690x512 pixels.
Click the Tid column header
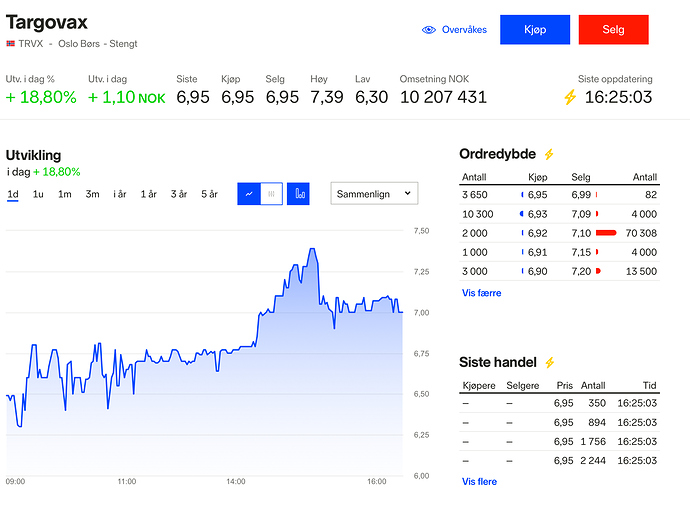pos(650,385)
